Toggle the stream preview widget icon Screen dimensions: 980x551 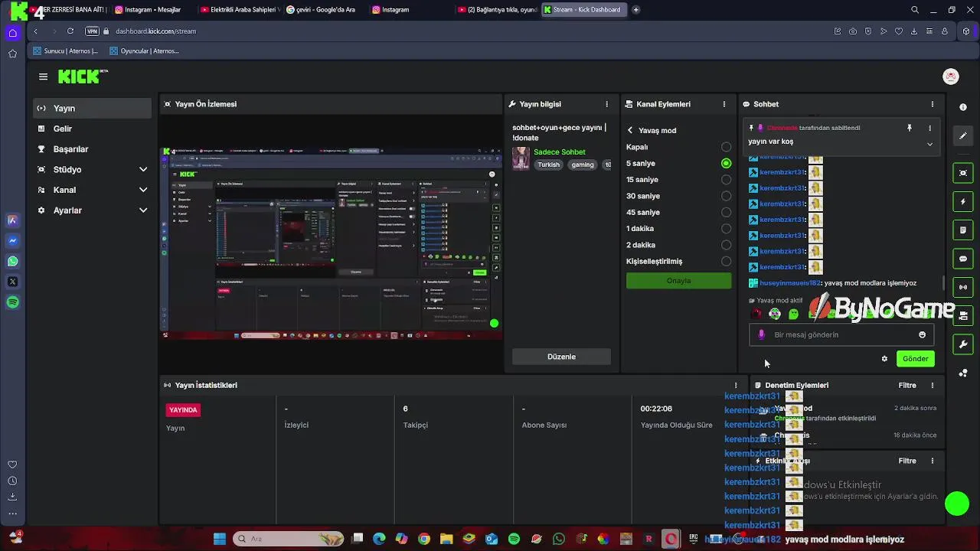click(x=963, y=173)
